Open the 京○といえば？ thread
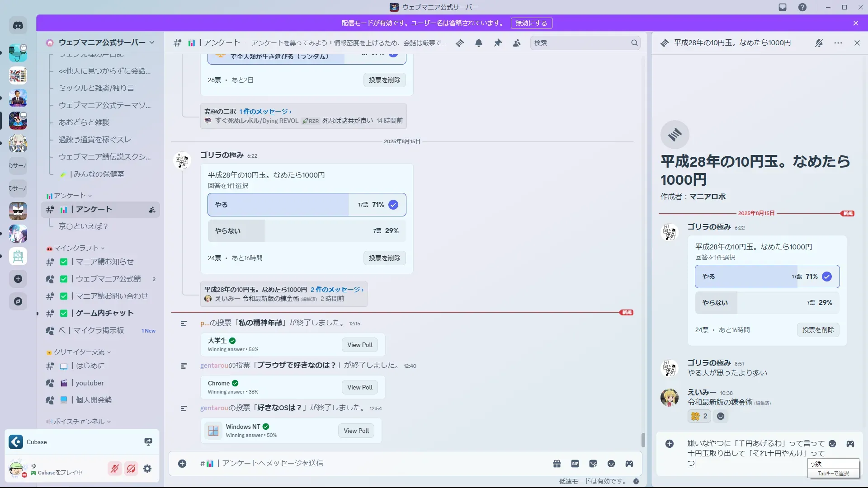Viewport: 868px width, 488px height. 83,226
